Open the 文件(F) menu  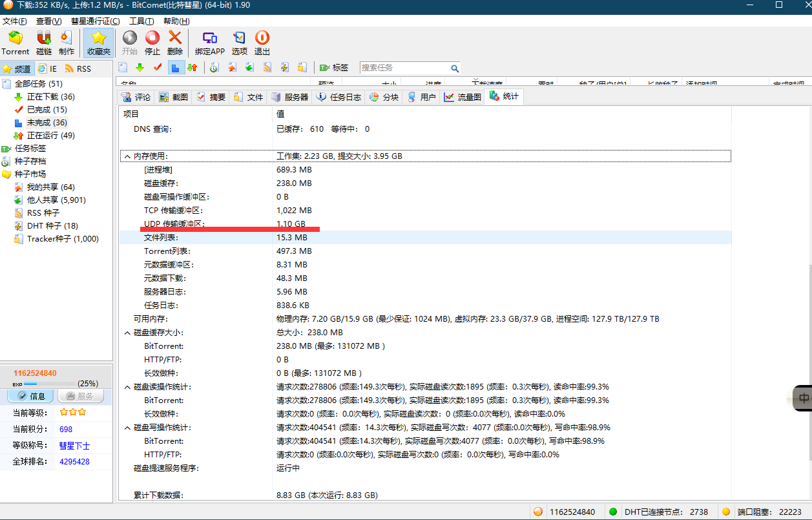click(x=15, y=21)
